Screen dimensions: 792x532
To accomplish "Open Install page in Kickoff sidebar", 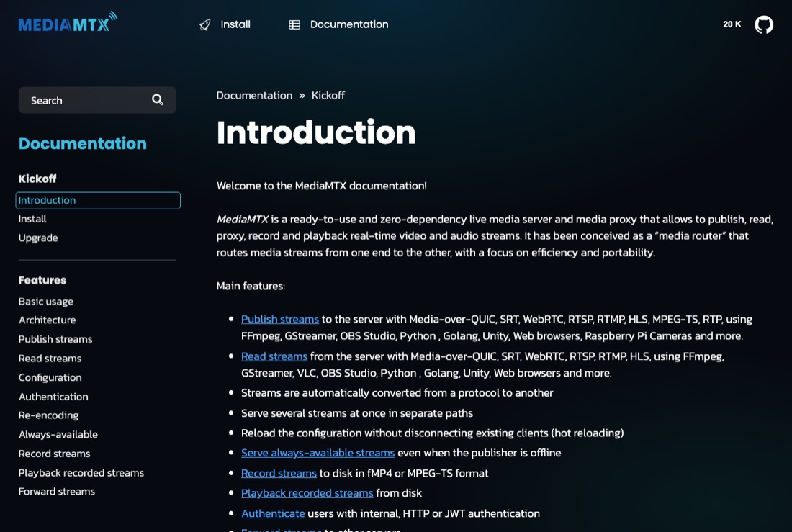I will coord(32,219).
